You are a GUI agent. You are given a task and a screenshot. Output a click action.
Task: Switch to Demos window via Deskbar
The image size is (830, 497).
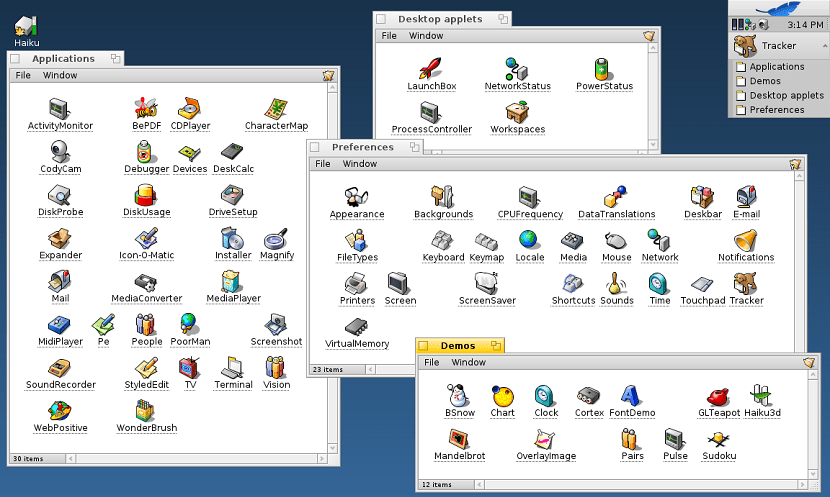(780, 81)
